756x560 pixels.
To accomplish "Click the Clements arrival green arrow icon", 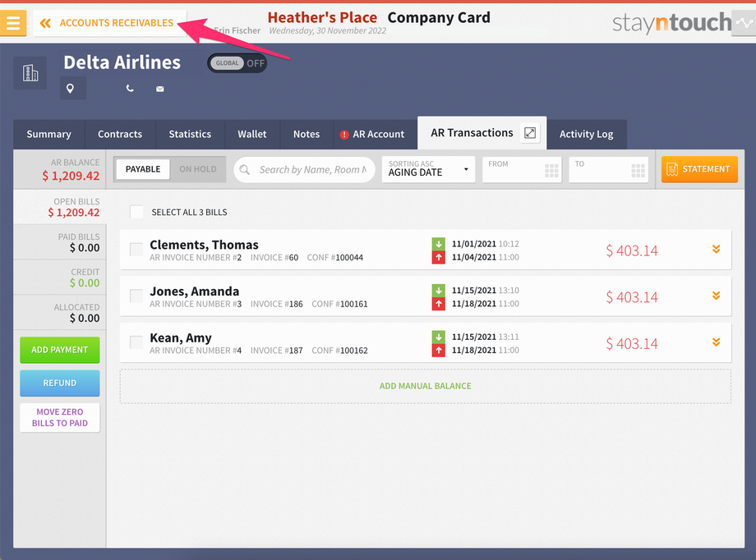I will (x=438, y=244).
